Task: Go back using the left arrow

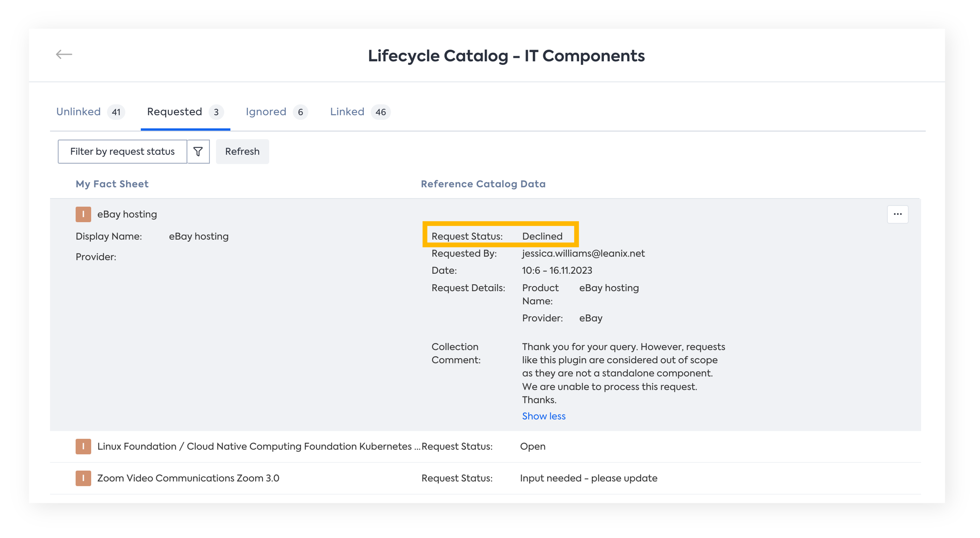Action: 64,54
